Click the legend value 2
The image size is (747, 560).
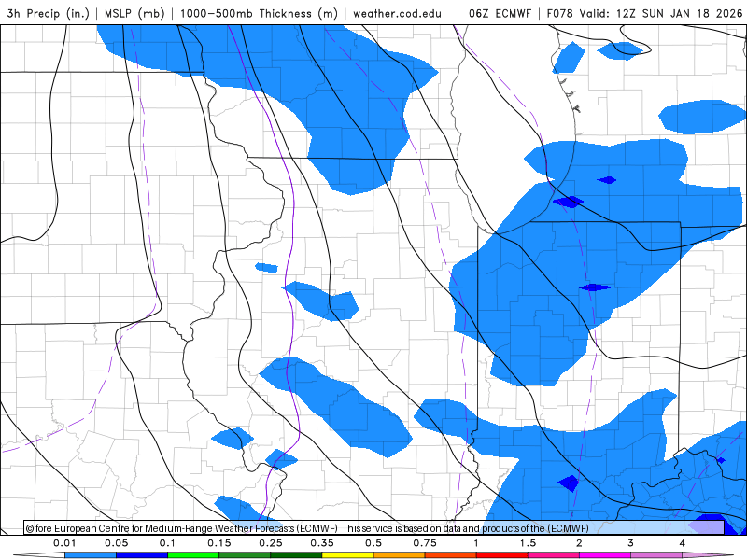tap(579, 543)
